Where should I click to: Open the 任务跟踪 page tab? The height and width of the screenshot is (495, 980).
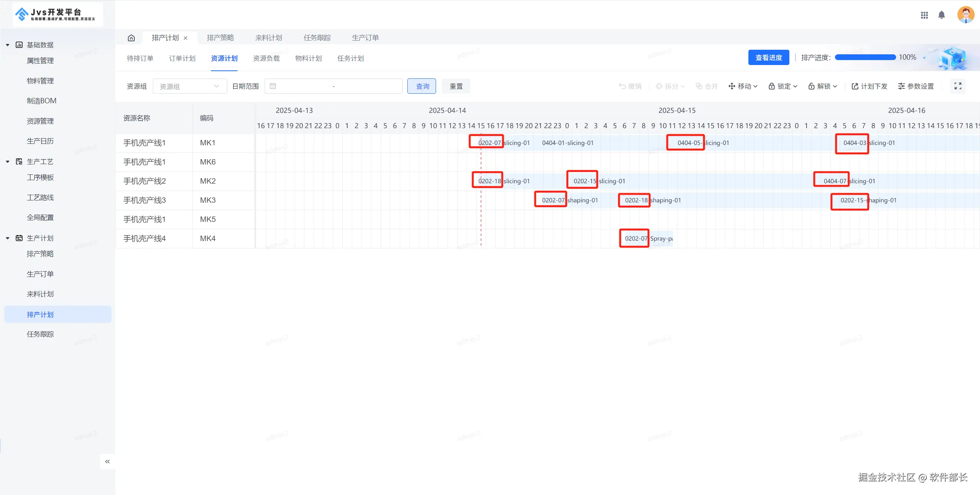point(317,38)
